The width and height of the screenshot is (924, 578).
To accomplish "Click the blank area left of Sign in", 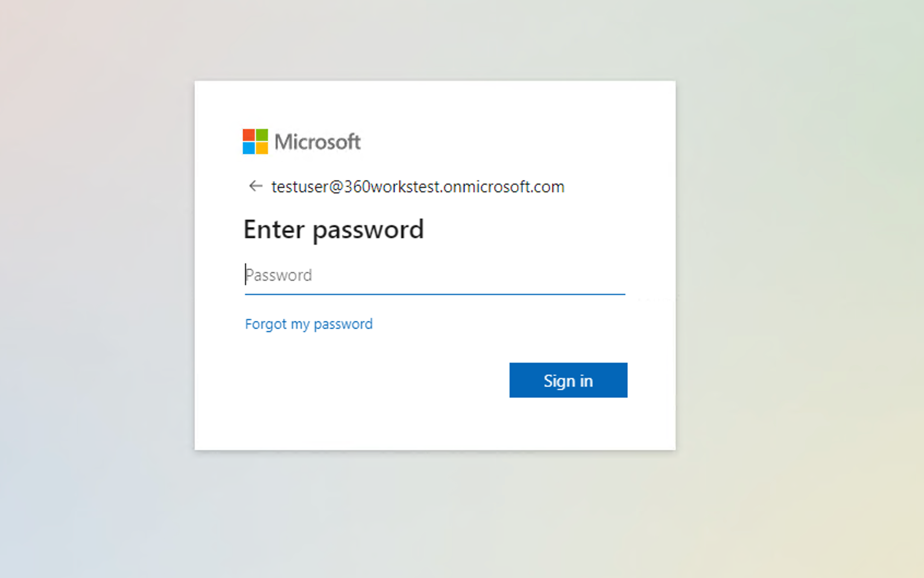I will (377, 380).
